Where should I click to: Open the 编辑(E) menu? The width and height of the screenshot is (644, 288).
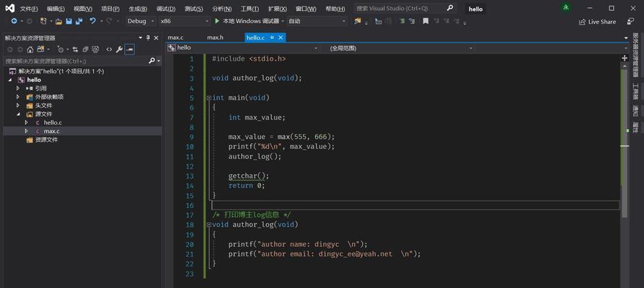pyautogui.click(x=56, y=9)
